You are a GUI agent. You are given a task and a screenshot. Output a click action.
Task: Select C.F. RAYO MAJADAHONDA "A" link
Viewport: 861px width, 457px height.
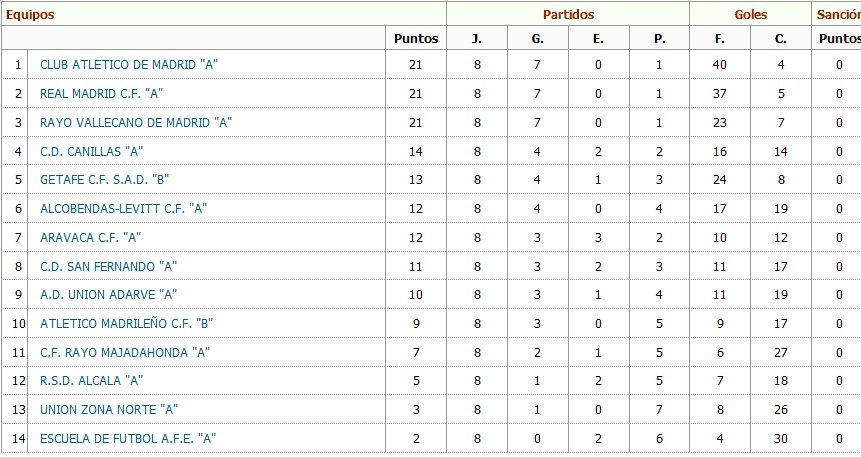coord(125,353)
